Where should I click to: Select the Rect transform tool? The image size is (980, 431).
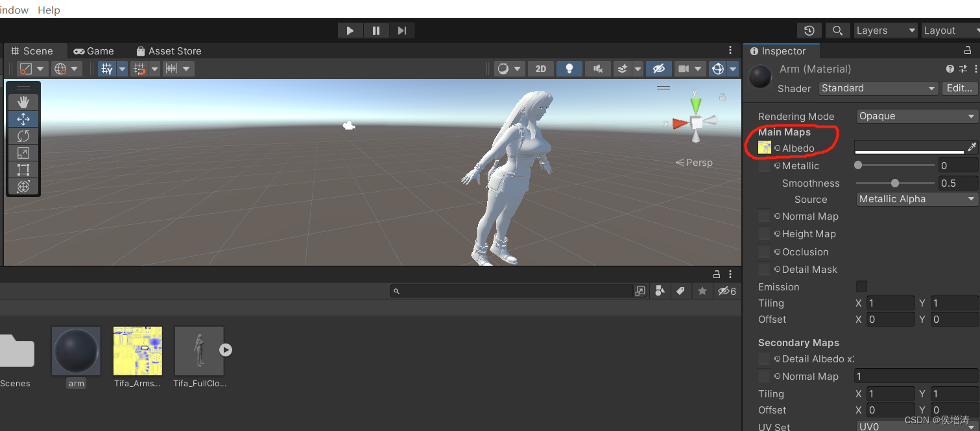point(23,170)
